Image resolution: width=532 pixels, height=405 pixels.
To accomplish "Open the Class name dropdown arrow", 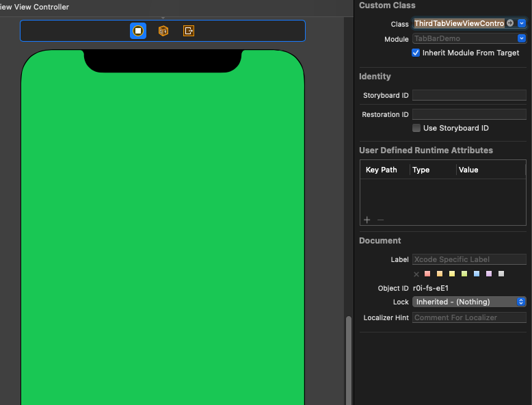I will point(522,23).
